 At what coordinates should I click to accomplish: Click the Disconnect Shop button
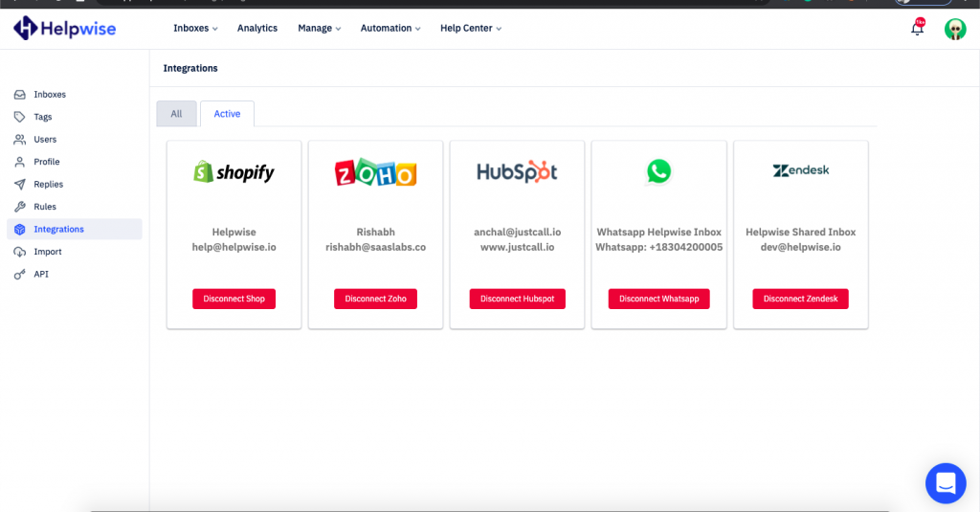click(234, 299)
